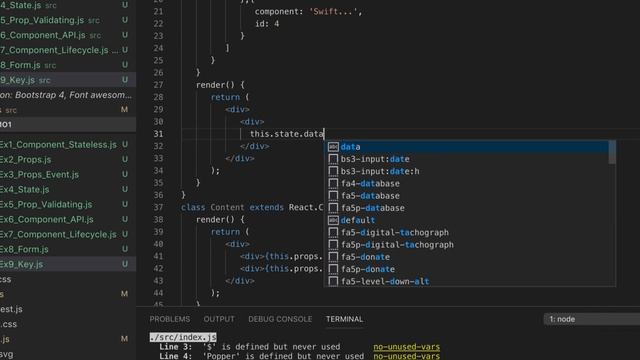
Task: Open the second no-unused-vars link on Line 4
Action: coord(407,356)
